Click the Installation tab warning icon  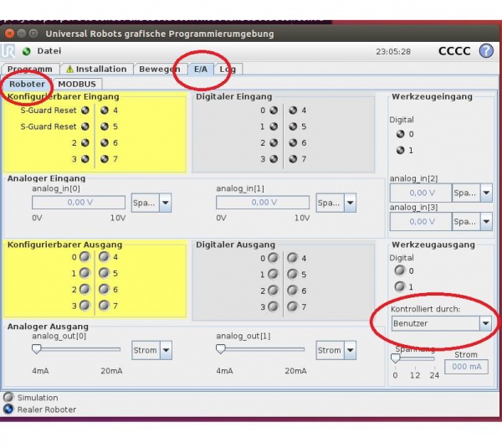70,70
